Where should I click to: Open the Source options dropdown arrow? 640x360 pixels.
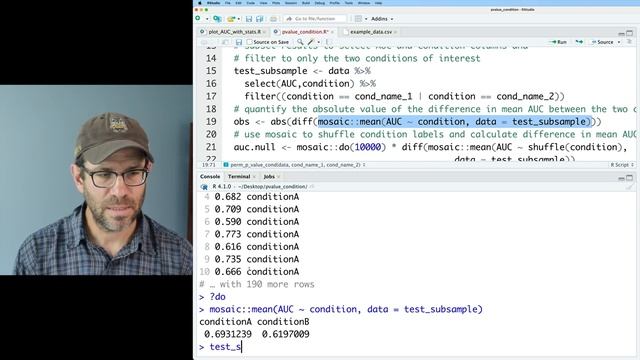pyautogui.click(x=619, y=42)
